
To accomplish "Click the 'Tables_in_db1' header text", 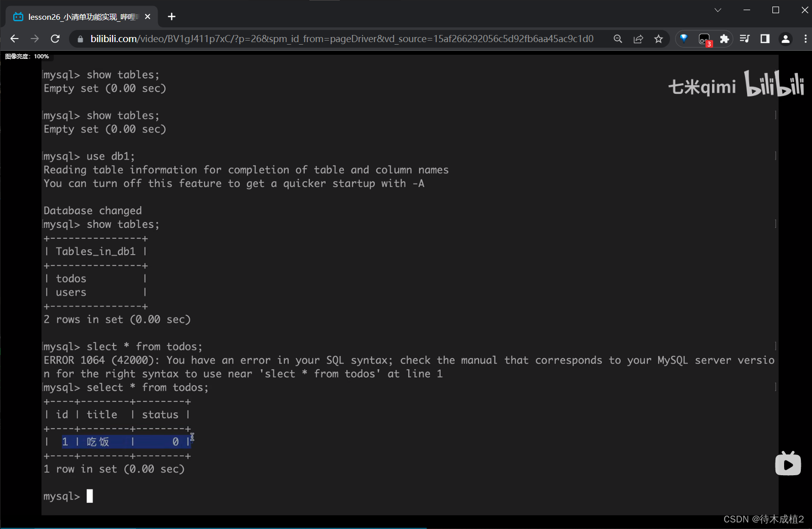I will click(95, 252).
